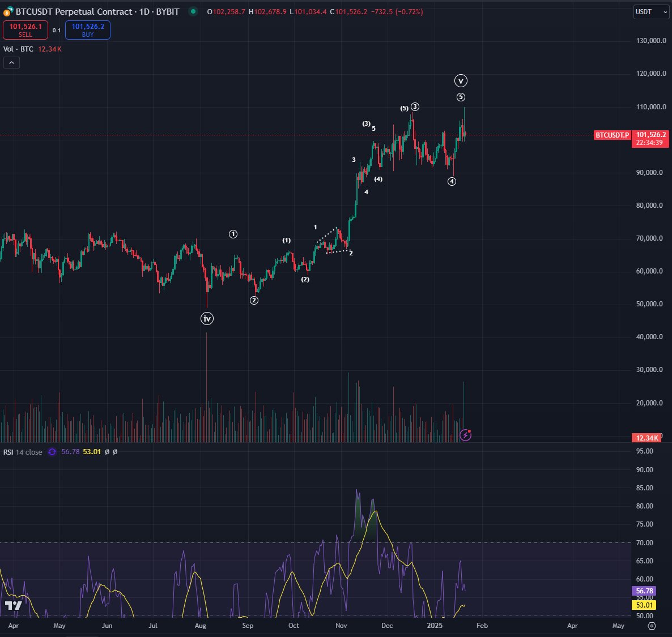
Task: Open the USDT currency dropdown
Action: pyautogui.click(x=651, y=11)
